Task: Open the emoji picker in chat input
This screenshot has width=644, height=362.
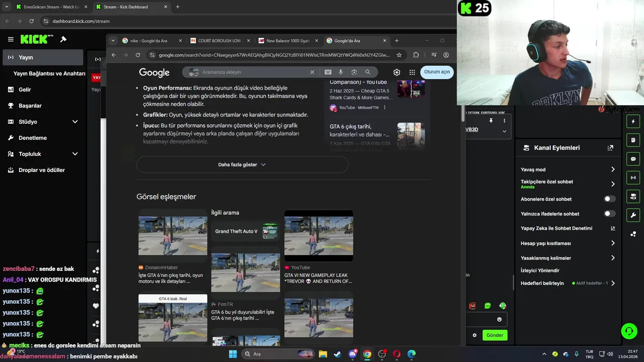Action: click(499, 319)
